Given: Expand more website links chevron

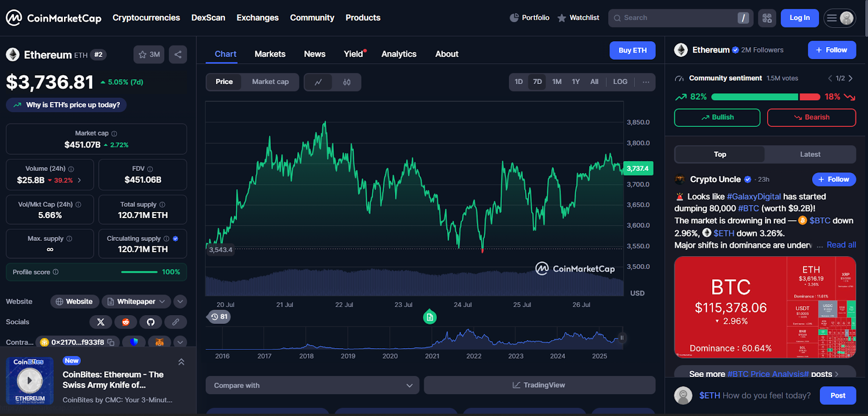Looking at the screenshot, I should pos(180,302).
